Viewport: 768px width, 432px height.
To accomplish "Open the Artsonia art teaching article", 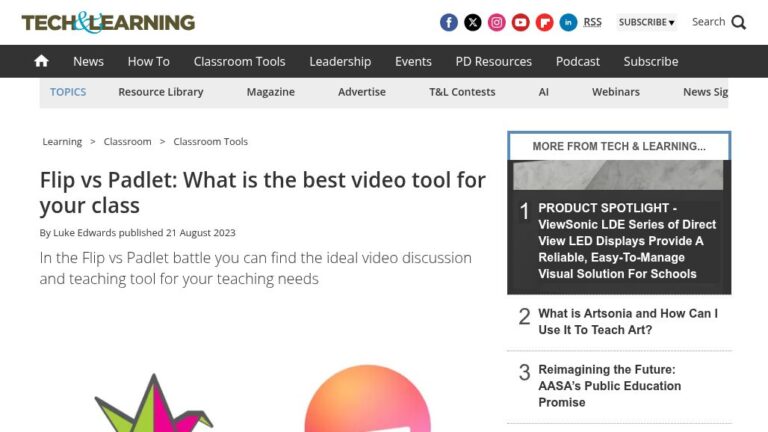I will tap(628, 321).
